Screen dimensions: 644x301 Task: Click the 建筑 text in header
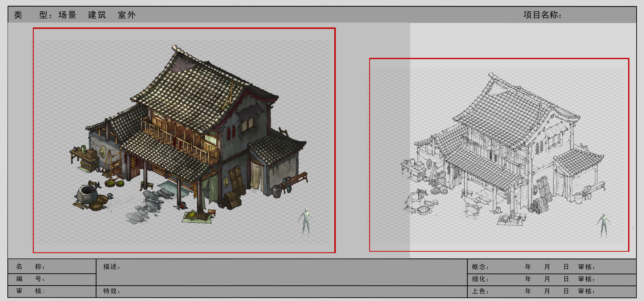tap(97, 15)
